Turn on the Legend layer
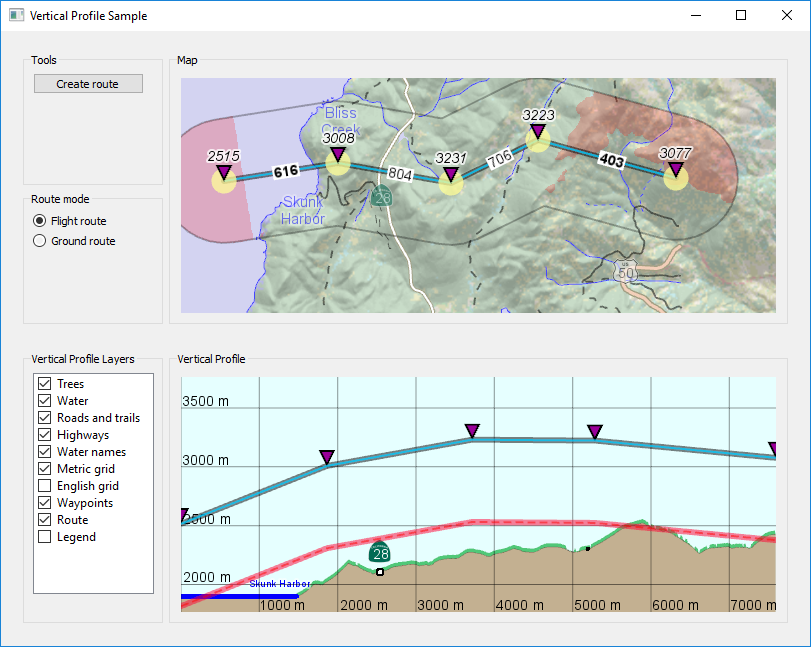811x647 pixels. click(44, 537)
